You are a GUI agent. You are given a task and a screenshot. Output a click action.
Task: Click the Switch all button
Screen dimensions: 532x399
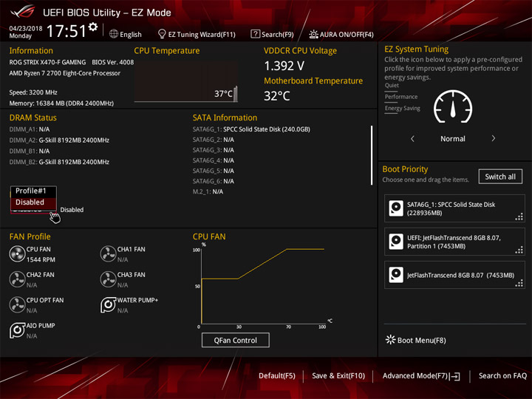click(x=500, y=177)
